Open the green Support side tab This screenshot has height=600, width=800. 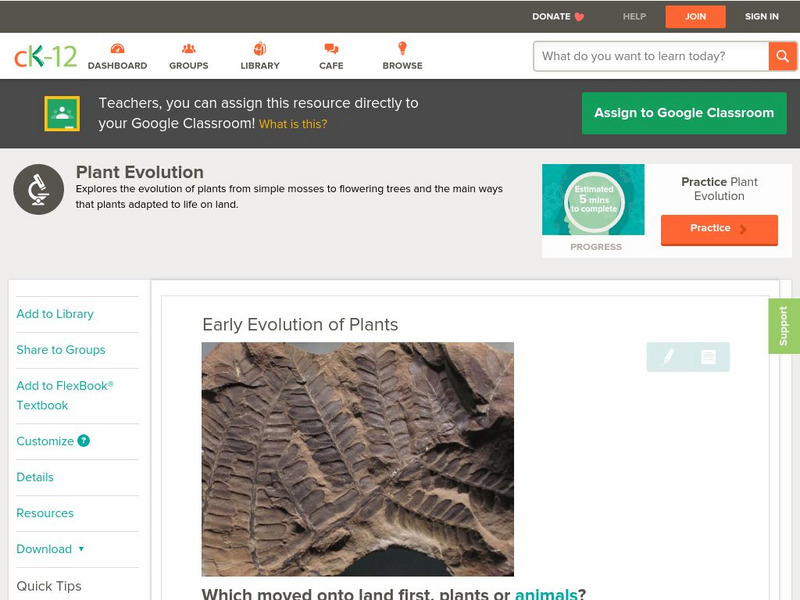(x=784, y=326)
